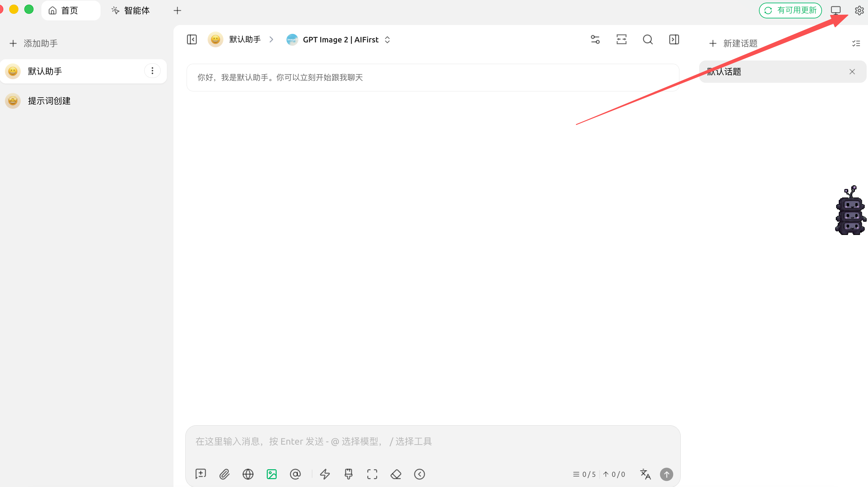Click the pixel robot mascot
Viewport: 868px width, 487px height.
[850, 210]
